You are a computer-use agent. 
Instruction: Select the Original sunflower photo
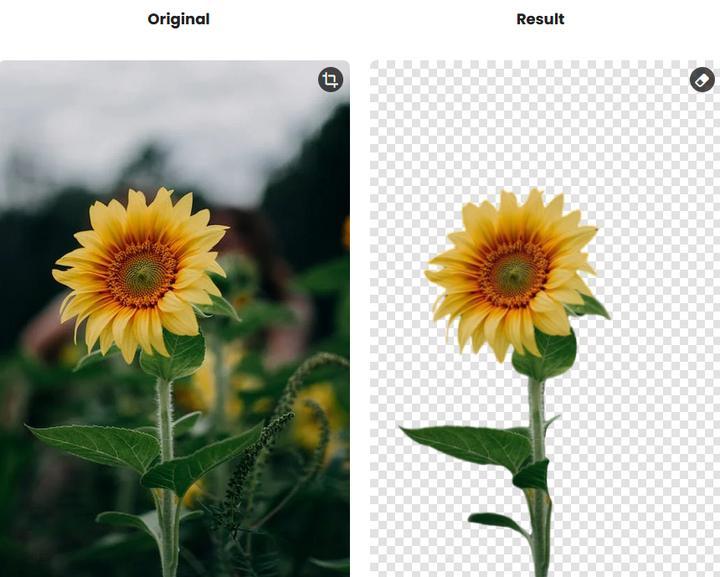[x=174, y=319]
